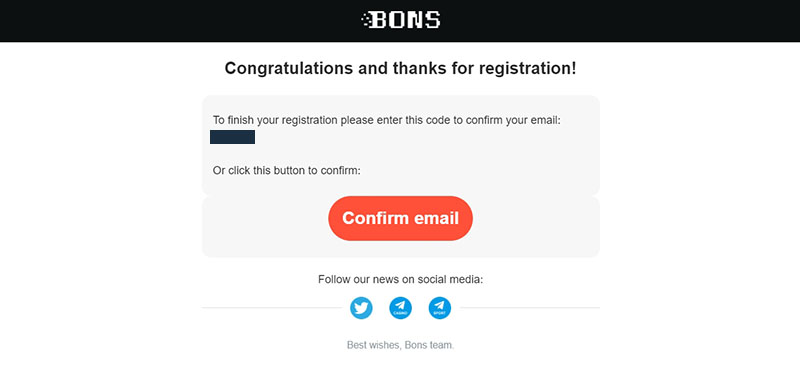800x369 pixels.
Task: Select the redacted confirmation code block
Action: pyautogui.click(x=232, y=137)
